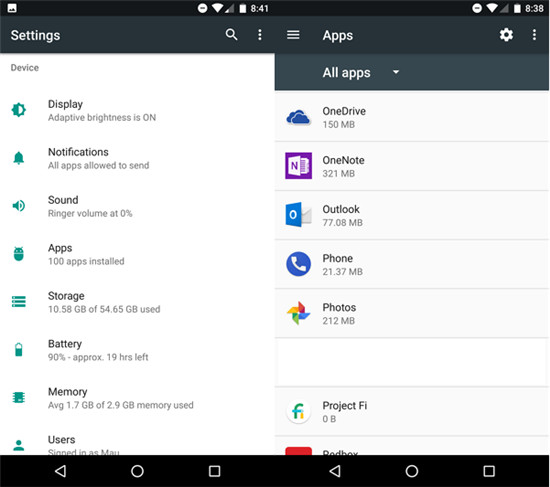Open the Settings search icon

point(231,35)
